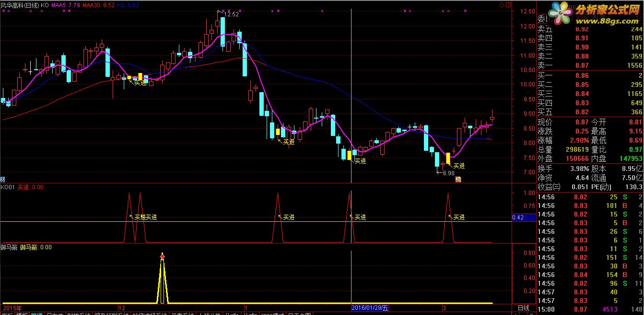Click the split-window square icon above price axis
Viewport: 644px width, 315px height.
(508, 5)
